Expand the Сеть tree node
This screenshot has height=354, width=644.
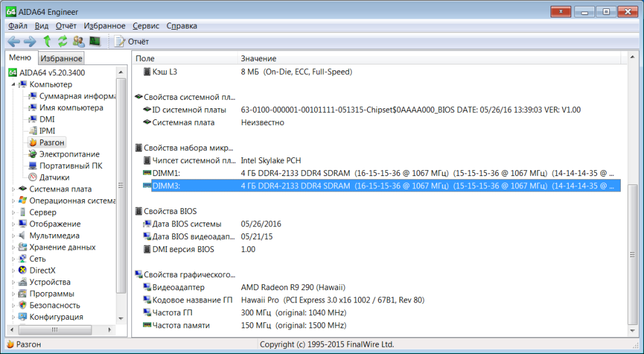13,259
